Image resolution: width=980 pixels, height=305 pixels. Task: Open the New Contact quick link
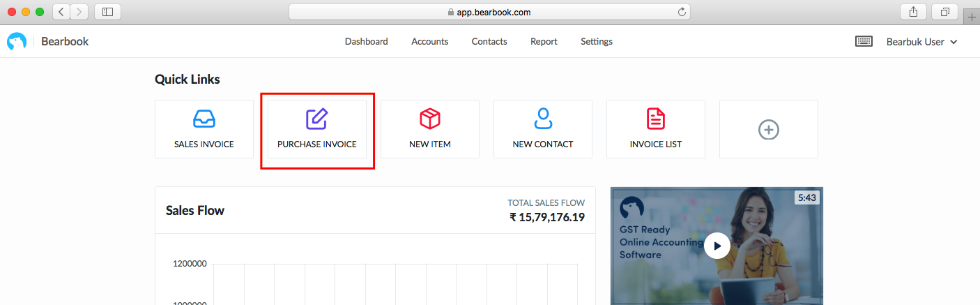[543, 129]
